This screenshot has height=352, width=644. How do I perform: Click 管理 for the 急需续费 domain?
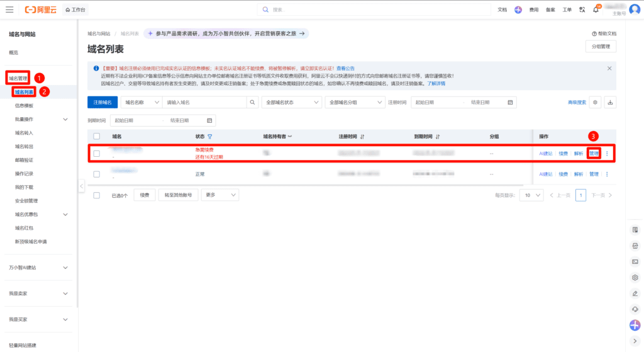coord(594,154)
